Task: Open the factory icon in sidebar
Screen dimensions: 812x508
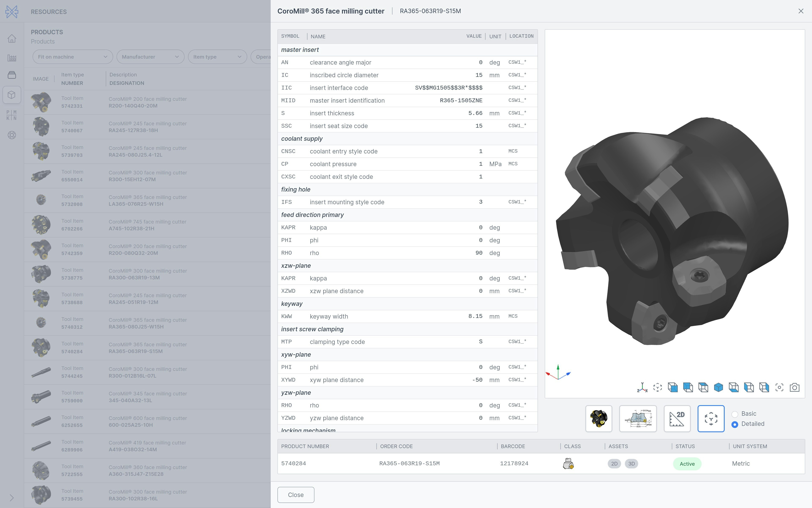Action: (x=12, y=58)
